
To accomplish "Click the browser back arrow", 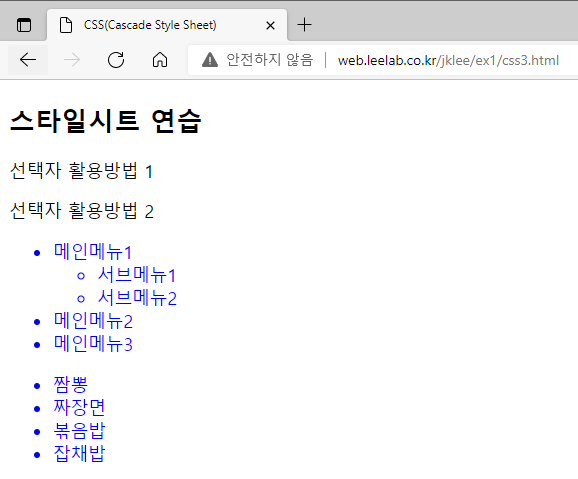I will tap(28, 60).
